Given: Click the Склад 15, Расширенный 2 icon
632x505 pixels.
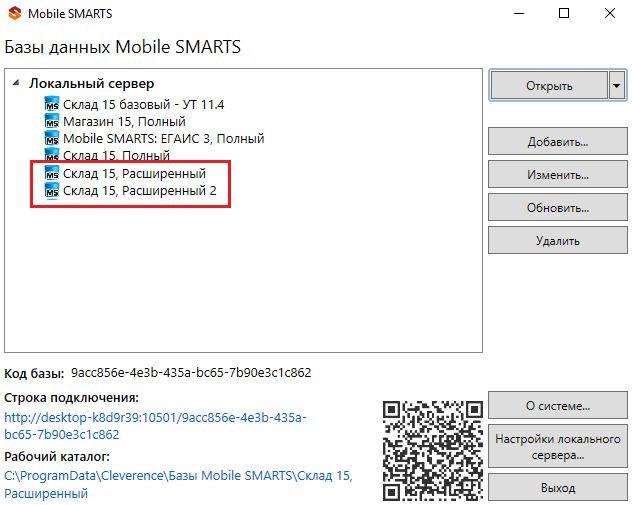Looking at the screenshot, I should click(52, 191).
